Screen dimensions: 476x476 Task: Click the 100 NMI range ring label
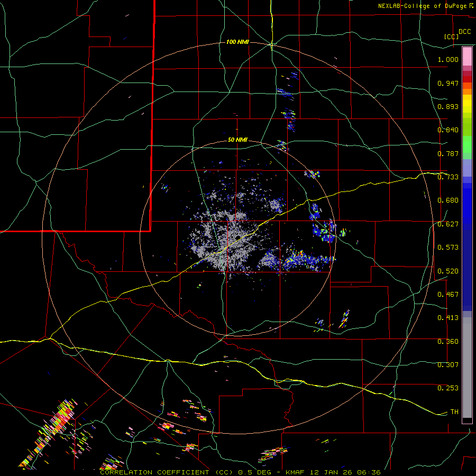(237, 42)
